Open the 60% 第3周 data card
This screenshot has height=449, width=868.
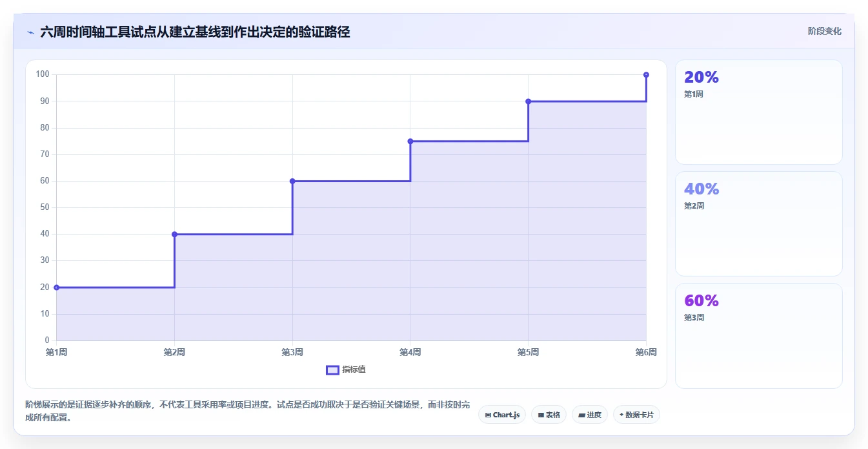(x=759, y=336)
